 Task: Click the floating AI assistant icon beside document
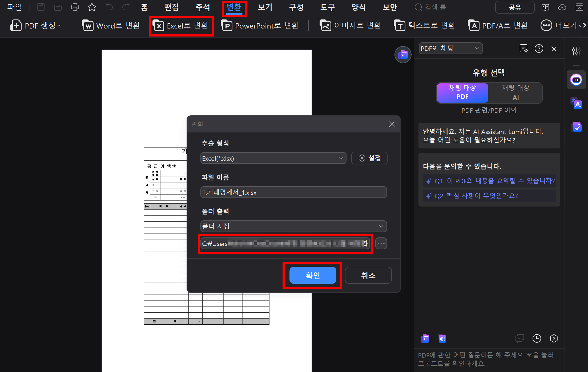click(403, 55)
